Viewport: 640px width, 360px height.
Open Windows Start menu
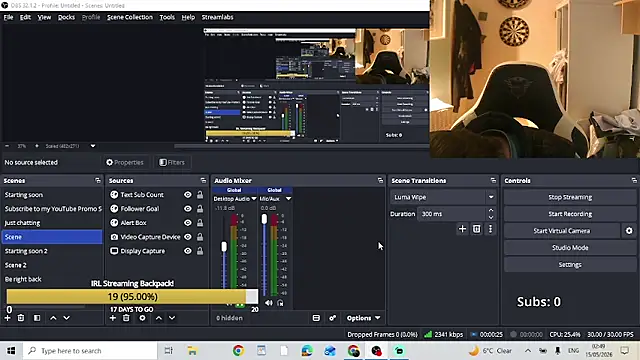(x=11, y=351)
